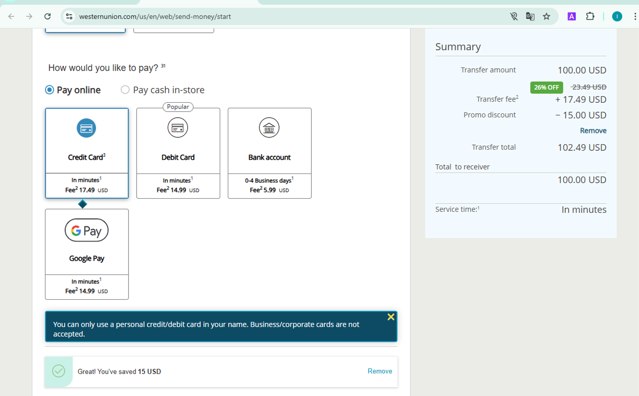Click the Debit Card fee 14.99 text
This screenshot has width=639, height=396.
click(178, 190)
